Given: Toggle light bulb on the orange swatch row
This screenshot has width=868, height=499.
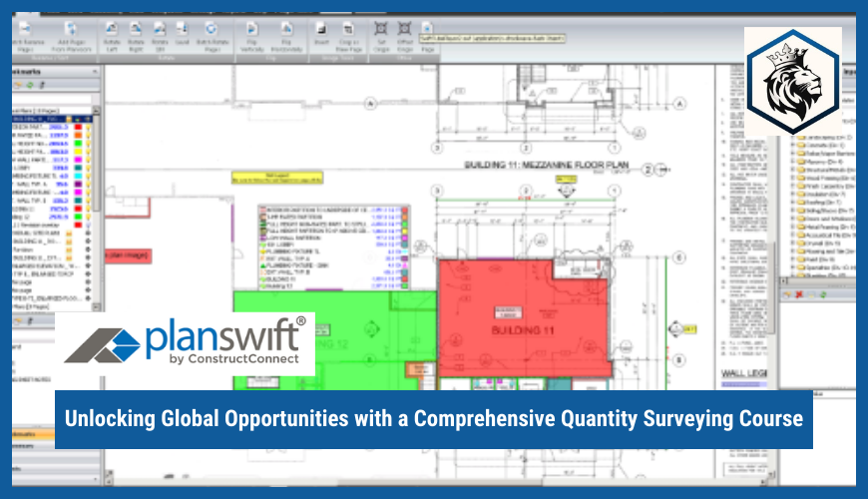Looking at the screenshot, I should [88, 135].
